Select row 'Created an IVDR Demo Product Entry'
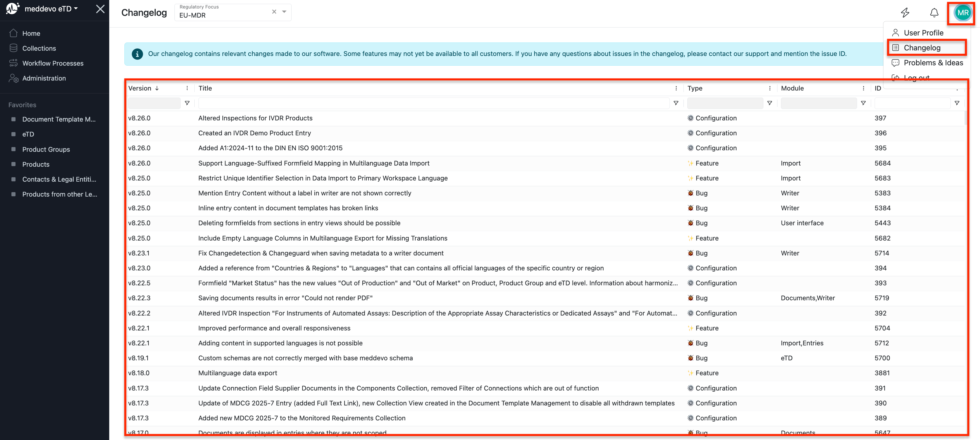 545,133
